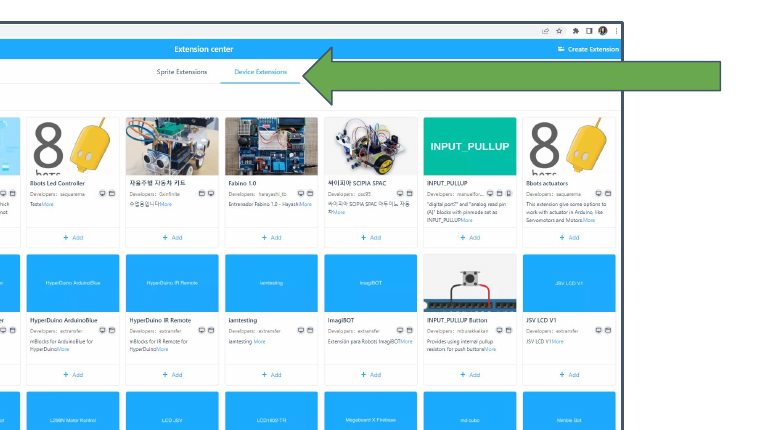Click web platform icon on SOPIA SPAC card
770x430 pixels.
click(x=410, y=193)
